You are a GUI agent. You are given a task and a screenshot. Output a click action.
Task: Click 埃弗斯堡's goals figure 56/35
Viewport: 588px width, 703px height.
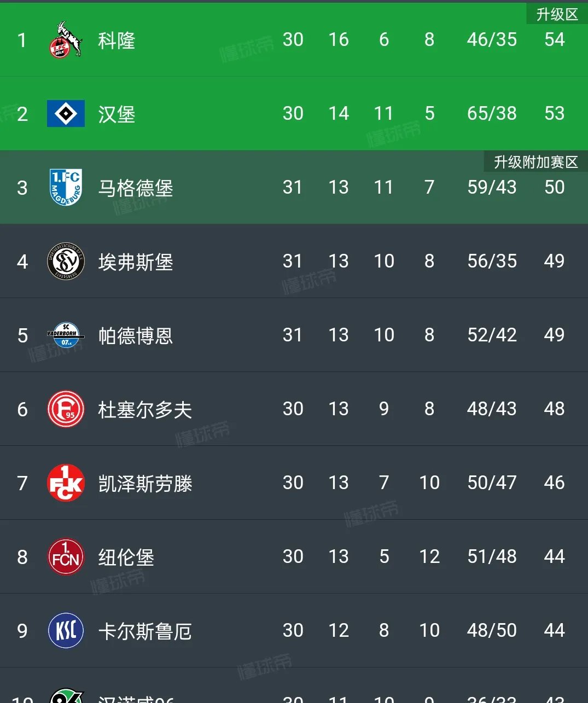(x=492, y=262)
